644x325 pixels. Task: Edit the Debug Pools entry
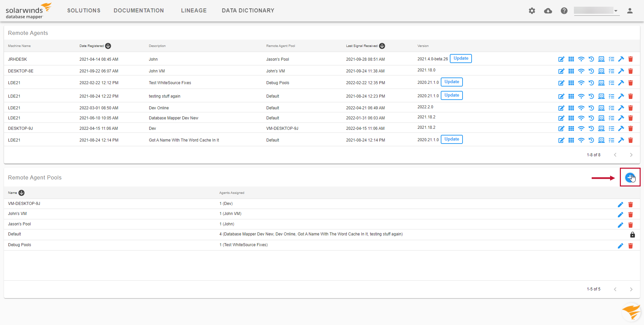tap(621, 246)
